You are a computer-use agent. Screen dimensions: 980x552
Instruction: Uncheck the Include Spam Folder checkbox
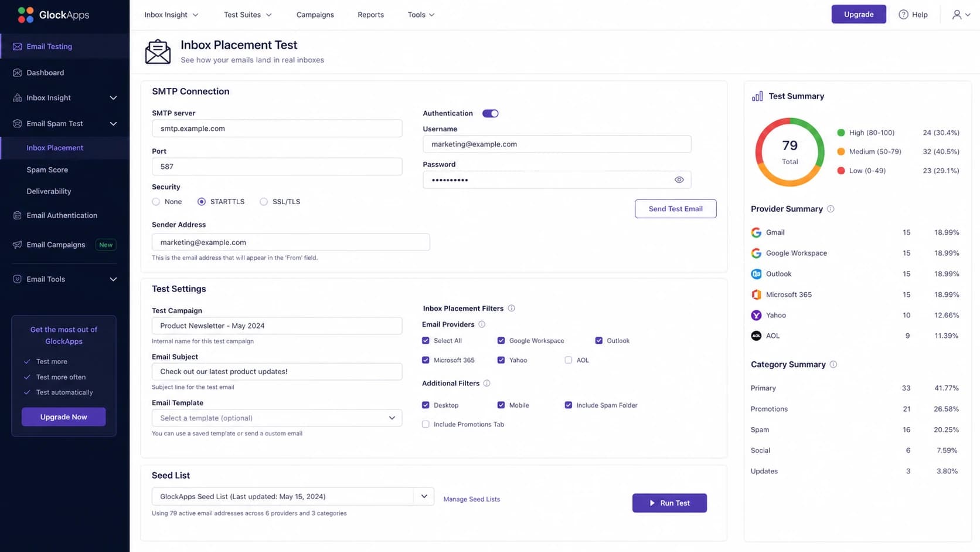(569, 405)
